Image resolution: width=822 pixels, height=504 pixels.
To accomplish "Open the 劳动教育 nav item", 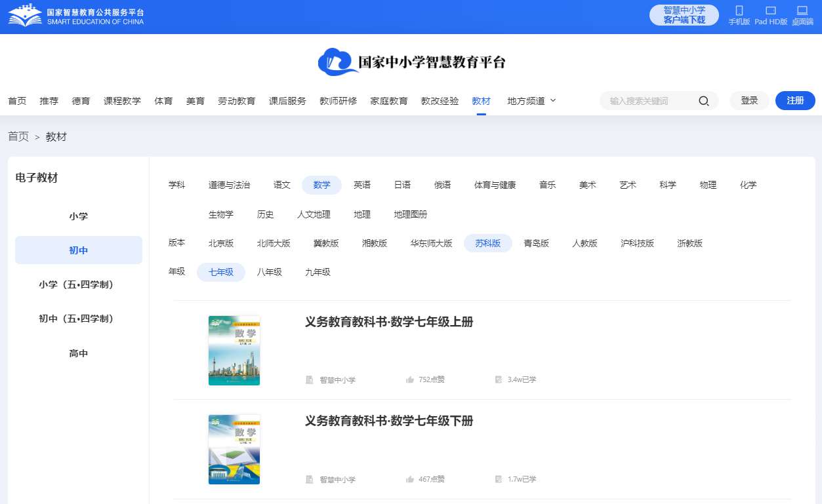I will click(237, 101).
